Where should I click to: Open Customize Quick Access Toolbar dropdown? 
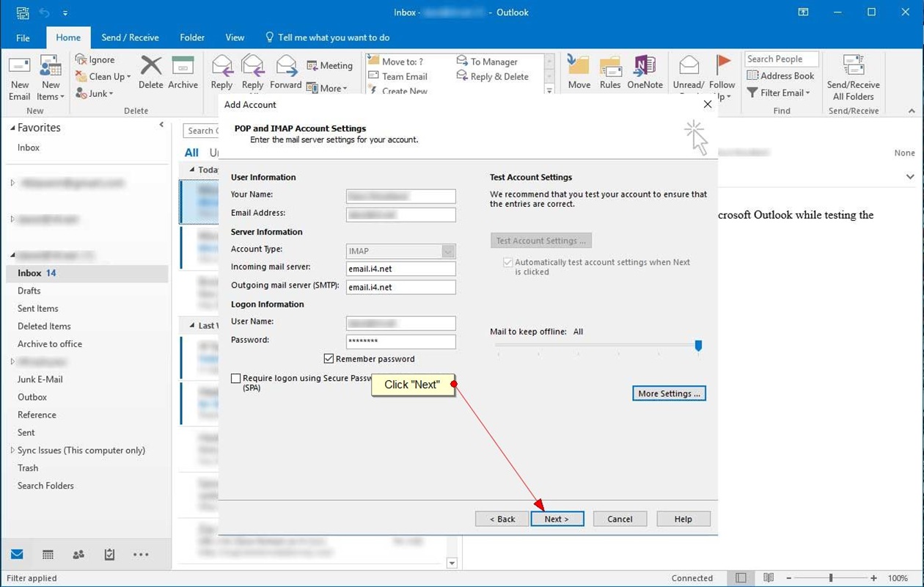65,13
